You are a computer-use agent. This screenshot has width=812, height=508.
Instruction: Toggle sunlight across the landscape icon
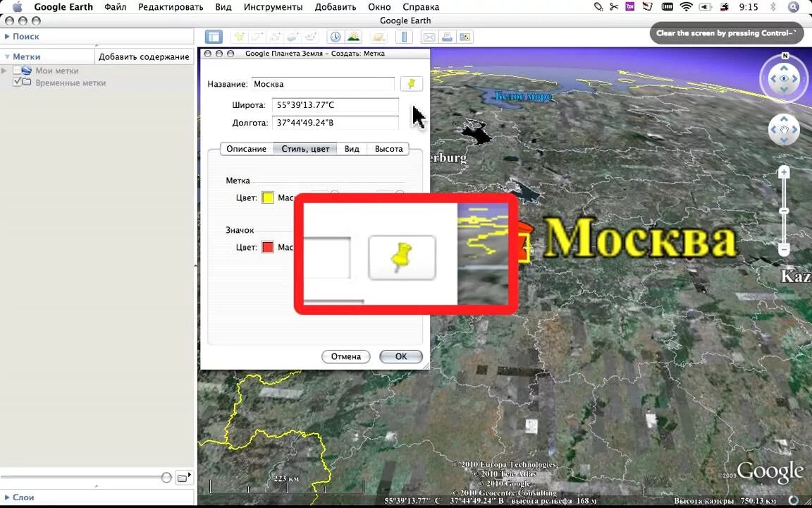pos(354,37)
